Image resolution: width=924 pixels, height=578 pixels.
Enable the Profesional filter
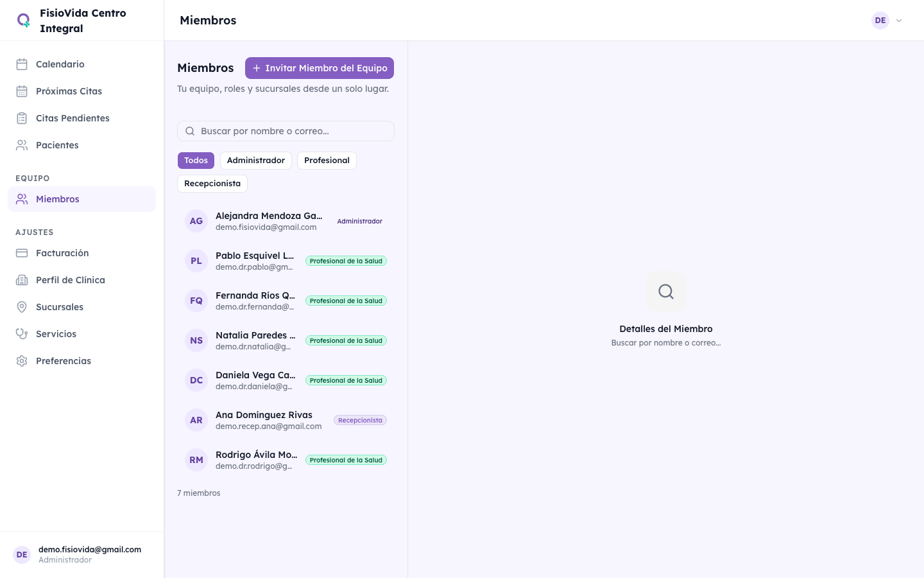327,161
